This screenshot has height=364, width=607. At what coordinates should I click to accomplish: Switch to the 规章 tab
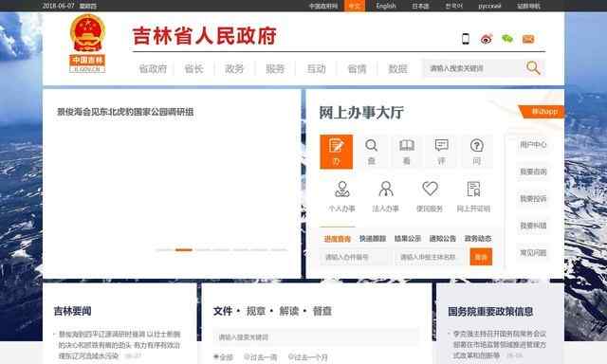pos(256,311)
